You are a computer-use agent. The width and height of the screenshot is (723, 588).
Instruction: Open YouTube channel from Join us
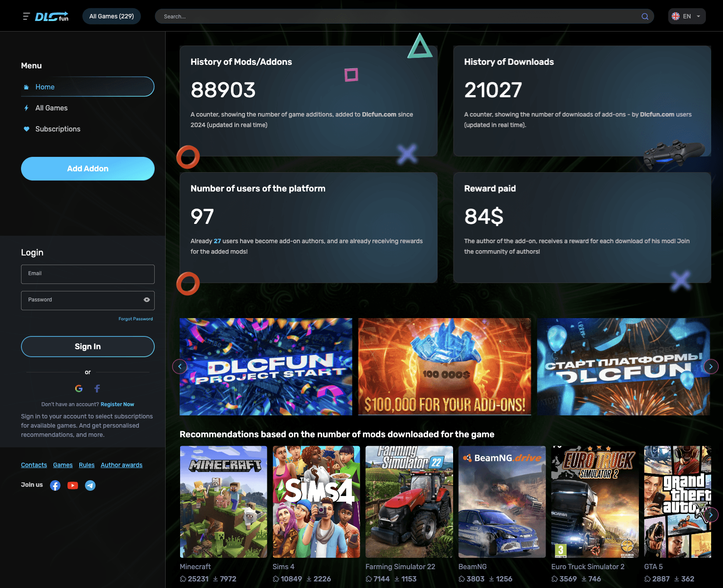(x=73, y=485)
